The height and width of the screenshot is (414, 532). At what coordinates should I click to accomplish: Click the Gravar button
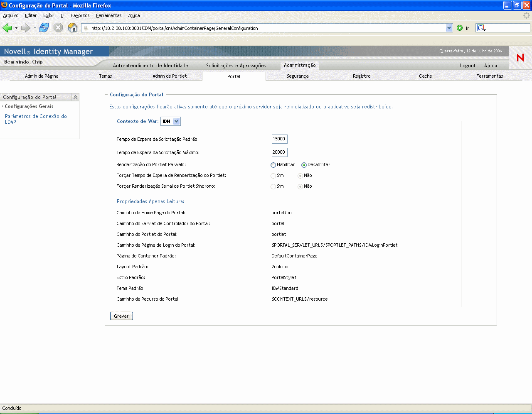(121, 316)
